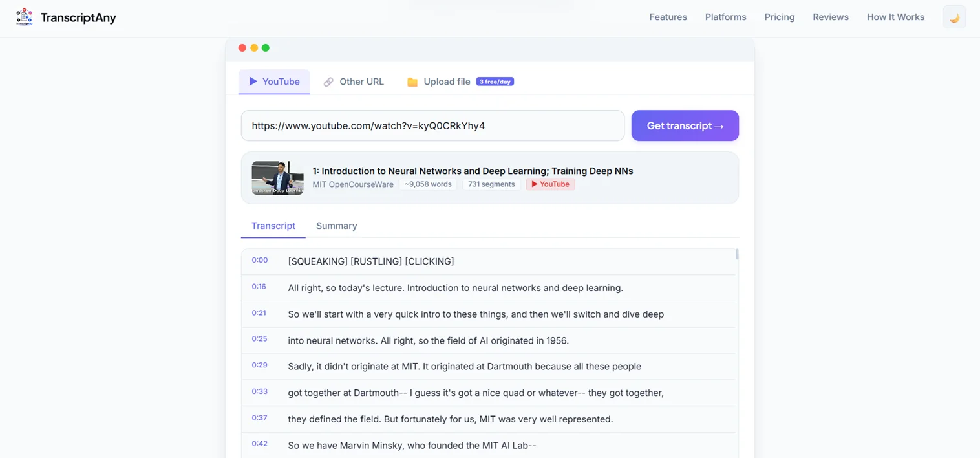
Task: Open the lecture video thumbnail
Action: coord(277,178)
